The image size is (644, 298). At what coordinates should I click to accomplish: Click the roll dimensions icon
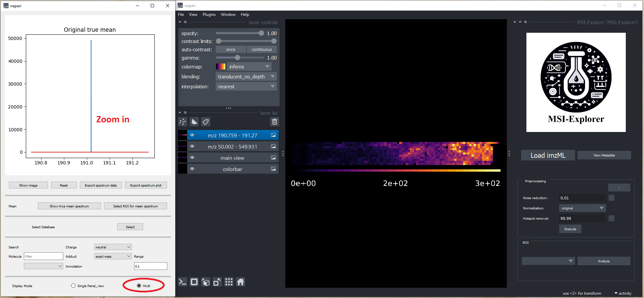[x=206, y=282]
